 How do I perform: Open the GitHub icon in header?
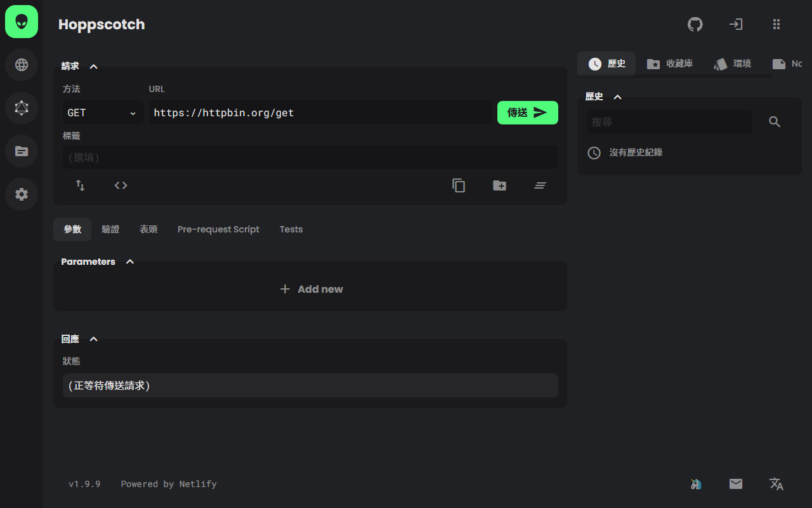[695, 24]
